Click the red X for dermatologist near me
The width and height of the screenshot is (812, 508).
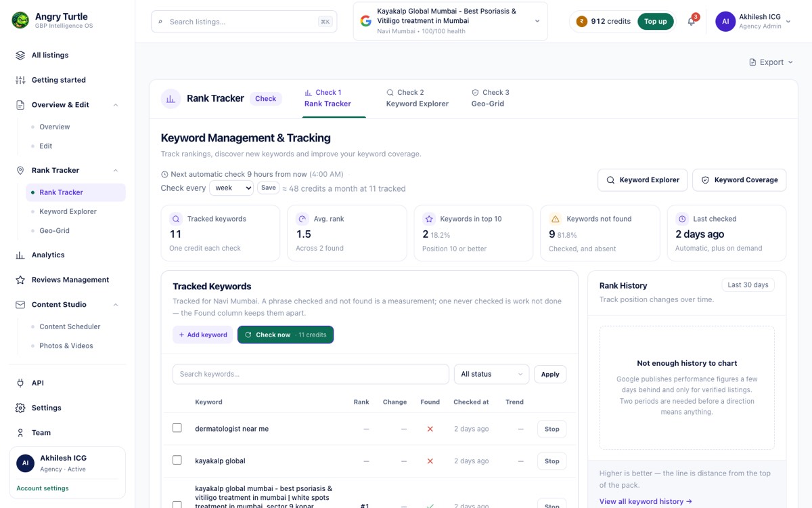(x=430, y=429)
